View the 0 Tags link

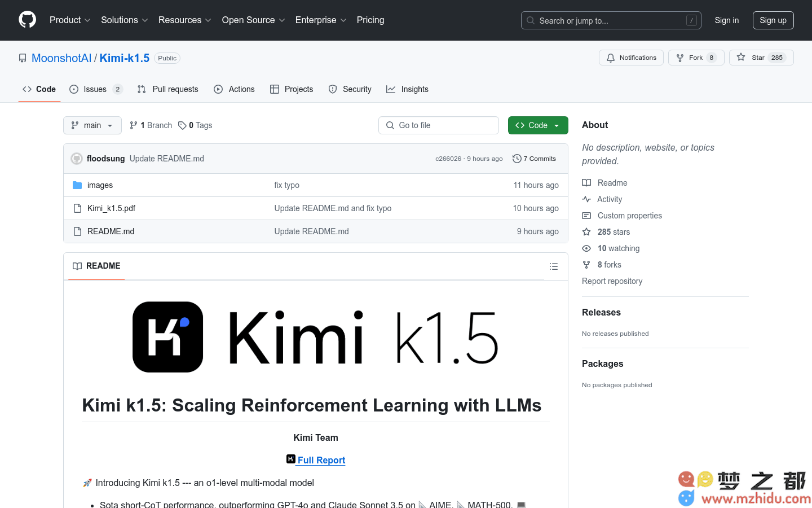(195, 125)
